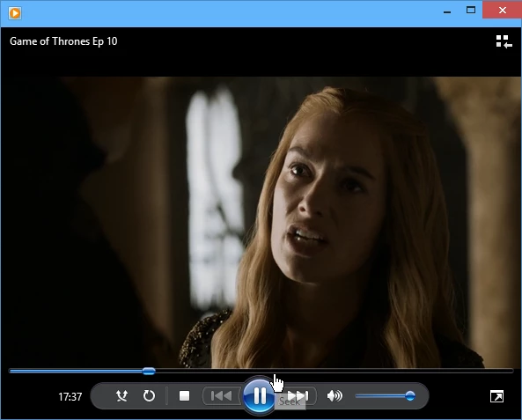
Task: View full screen
Action: pyautogui.click(x=496, y=396)
